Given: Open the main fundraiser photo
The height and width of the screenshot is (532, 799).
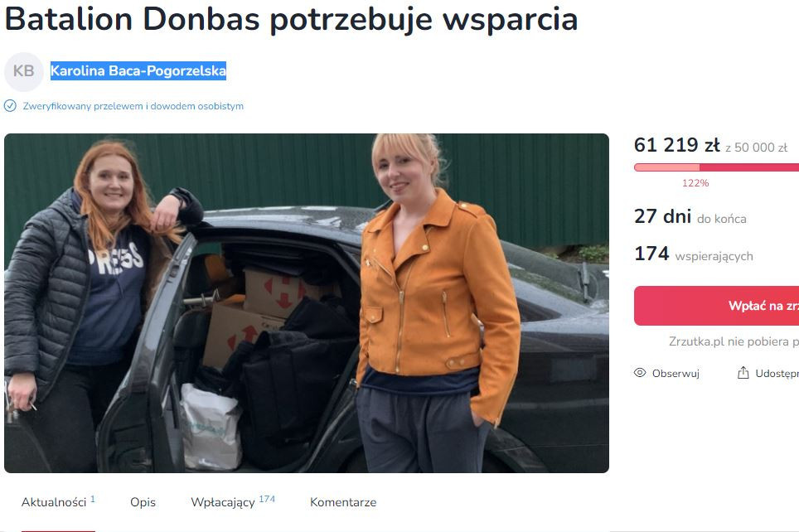Looking at the screenshot, I should 306,303.
